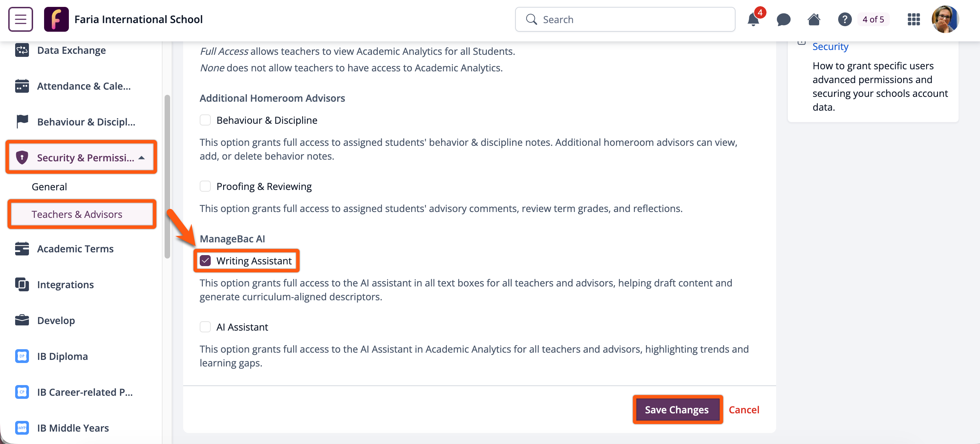
Task: Open Data Exchange in the sidebar
Action: [71, 50]
